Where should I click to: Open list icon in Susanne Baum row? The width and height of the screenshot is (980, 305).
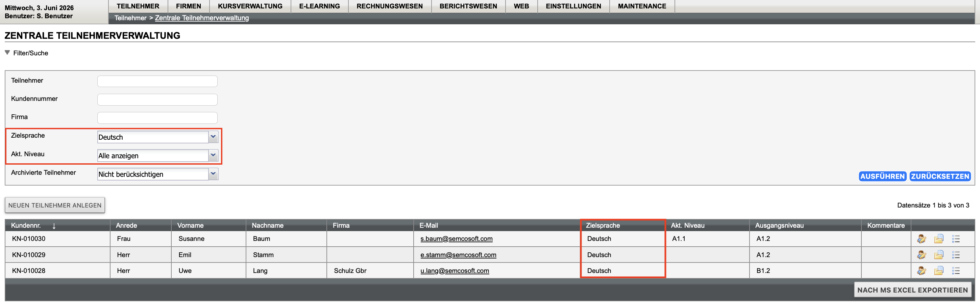point(956,239)
